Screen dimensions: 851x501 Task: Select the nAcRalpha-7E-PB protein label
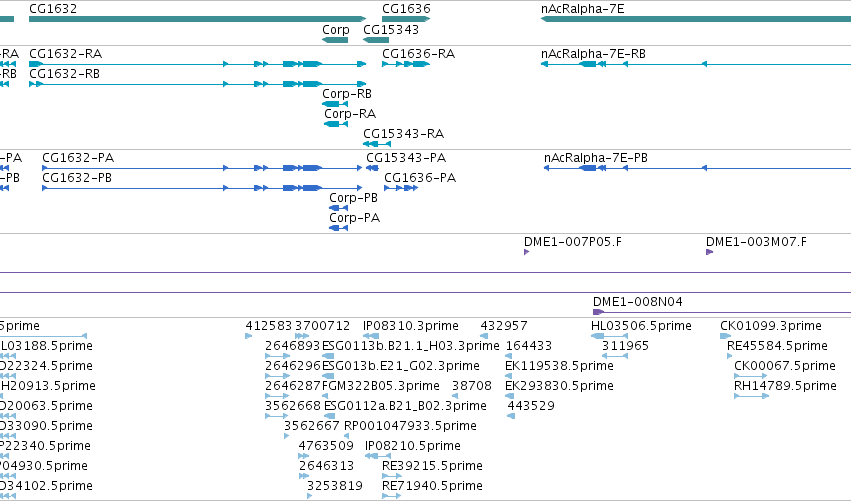596,158
